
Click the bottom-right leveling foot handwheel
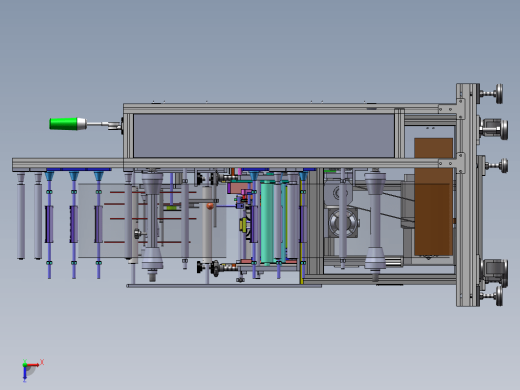[x=492, y=296]
